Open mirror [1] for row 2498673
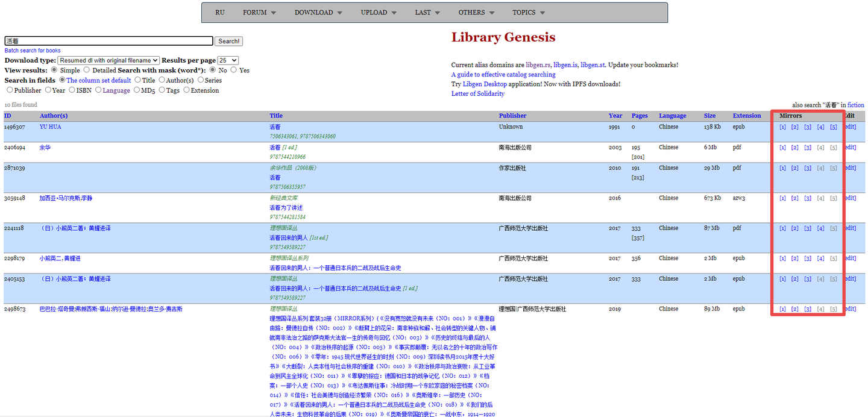868x417 pixels. pos(782,309)
